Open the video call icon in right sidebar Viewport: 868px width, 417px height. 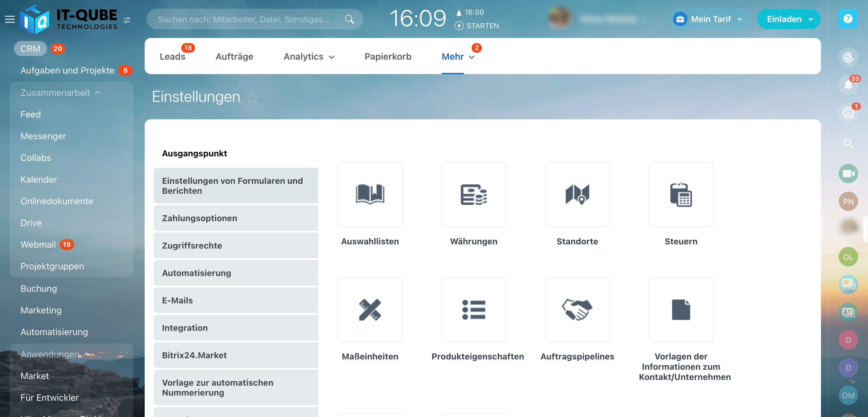click(848, 173)
